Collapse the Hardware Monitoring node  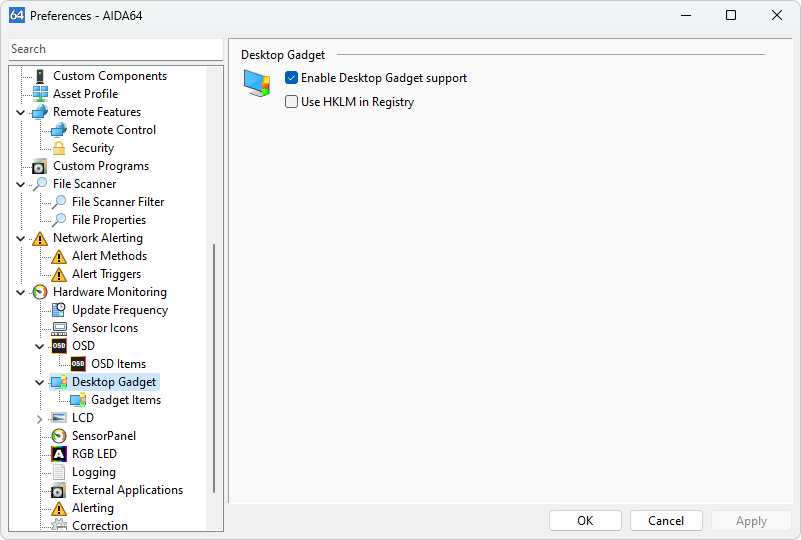21,292
